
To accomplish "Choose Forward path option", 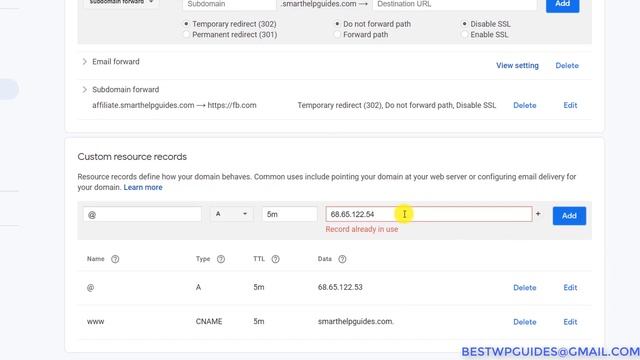I will [x=337, y=35].
